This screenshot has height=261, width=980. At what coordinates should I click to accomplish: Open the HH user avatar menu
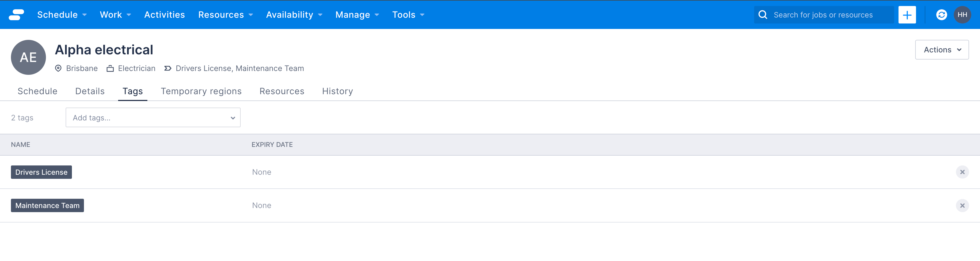962,14
